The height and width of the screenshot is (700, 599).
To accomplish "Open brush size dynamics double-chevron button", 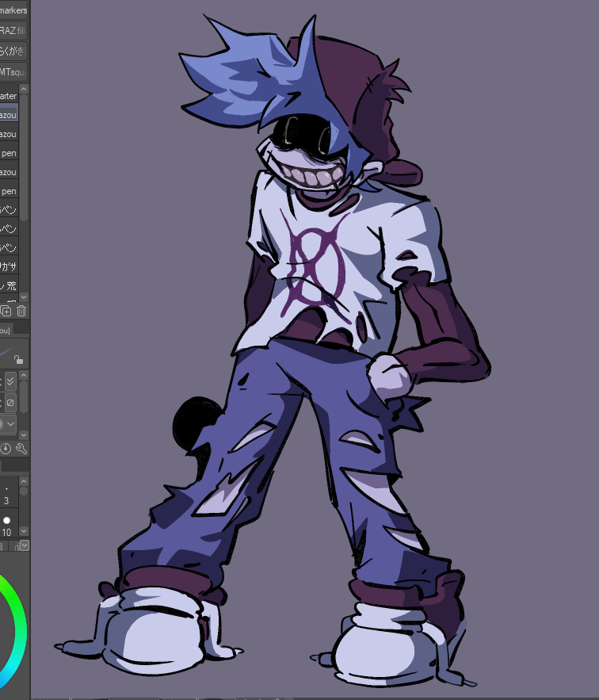I will pos(10,382).
